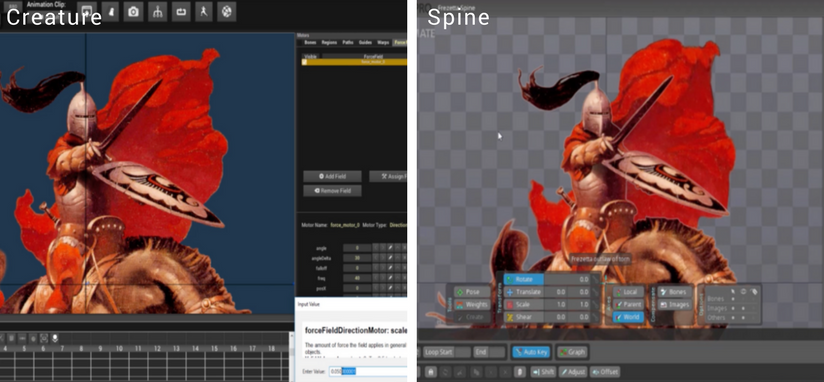Select World axes mode in Spine
The width and height of the screenshot is (824, 382).
coord(628,317)
